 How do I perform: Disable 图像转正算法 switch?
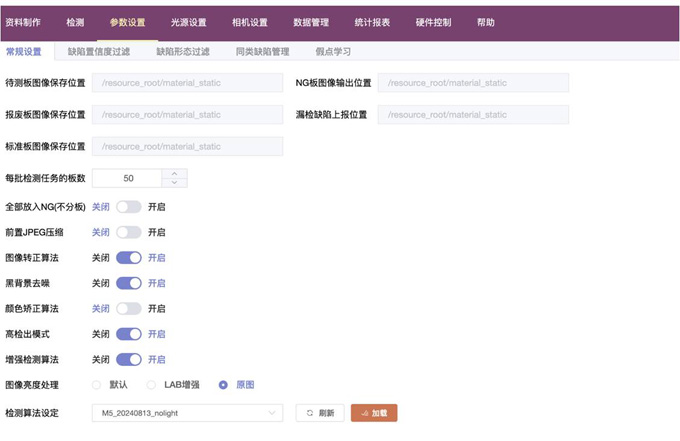pos(129,258)
